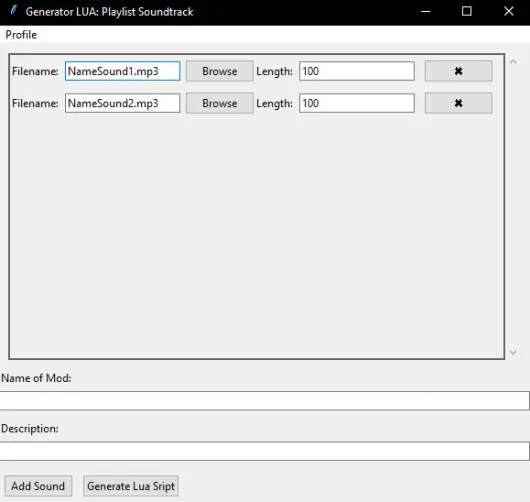Remove the NameSound2.mp3 row with its X button
The image size is (530, 502).
click(458, 103)
